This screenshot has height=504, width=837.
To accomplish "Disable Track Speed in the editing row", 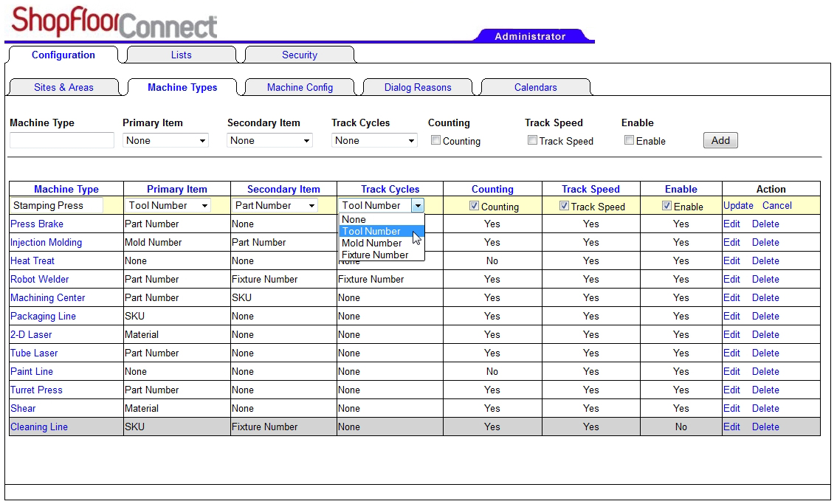I will coord(564,206).
